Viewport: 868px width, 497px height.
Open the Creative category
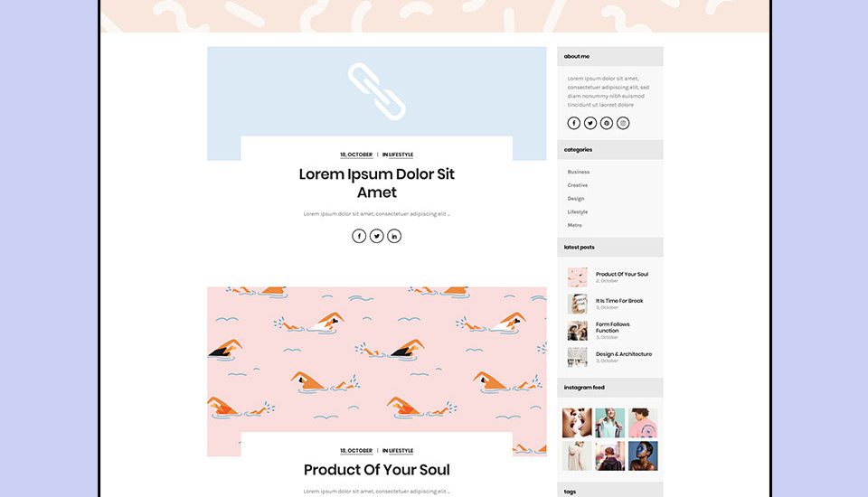pyautogui.click(x=578, y=185)
